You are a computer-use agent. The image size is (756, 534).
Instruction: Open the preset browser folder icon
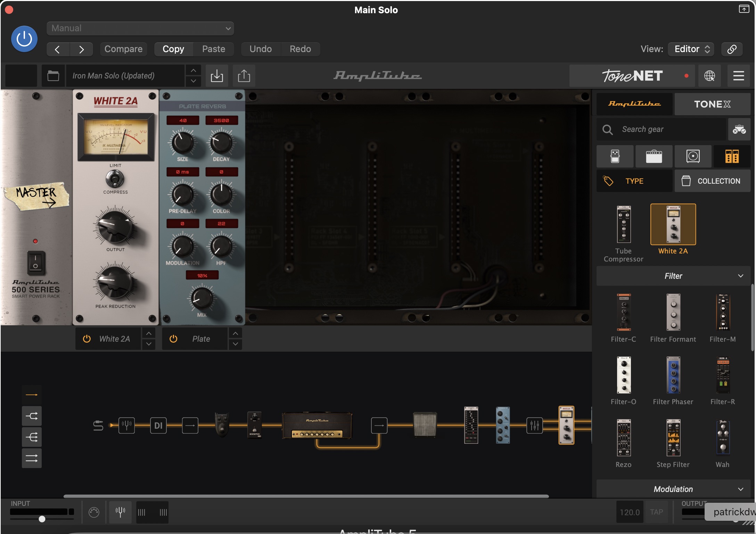pos(53,76)
